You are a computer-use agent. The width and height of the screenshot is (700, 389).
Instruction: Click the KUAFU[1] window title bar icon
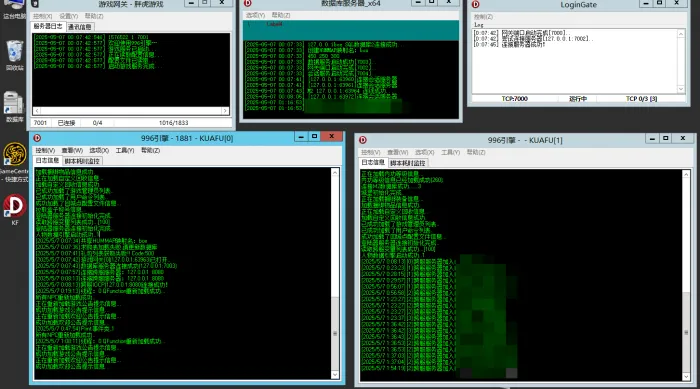363,140
